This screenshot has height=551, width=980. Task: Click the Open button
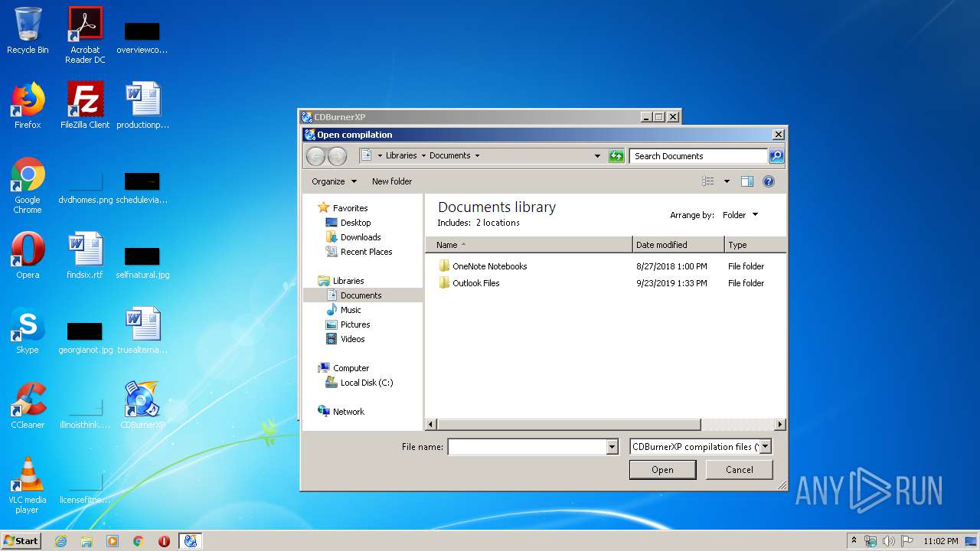pyautogui.click(x=662, y=470)
